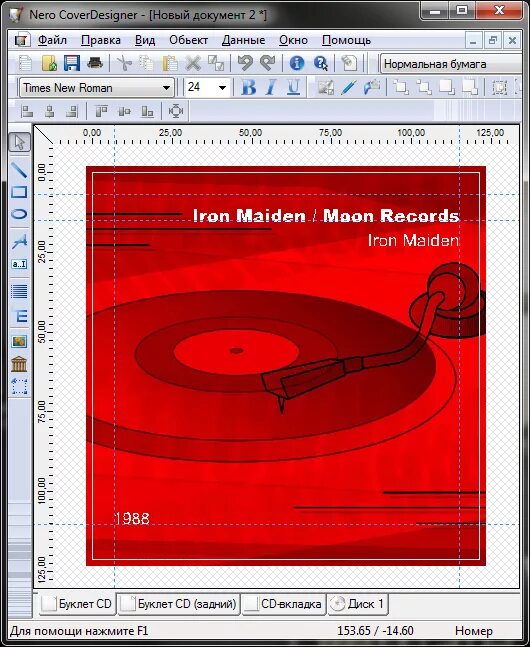This screenshot has height=647, width=530.
Task: Switch to the Буклет CD tab
Action: (x=77, y=604)
